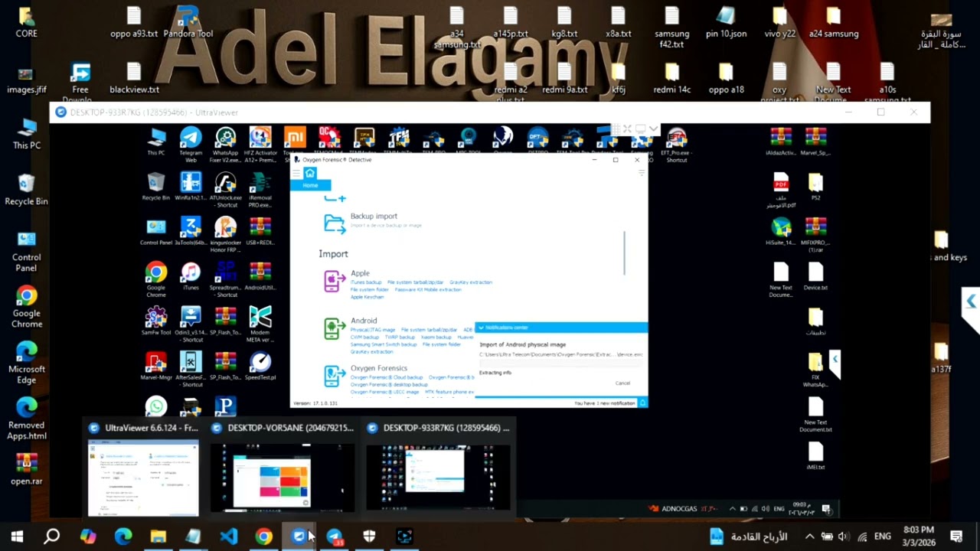
Task: Open the filter icon in Oxygen Forensic
Action: point(641,174)
